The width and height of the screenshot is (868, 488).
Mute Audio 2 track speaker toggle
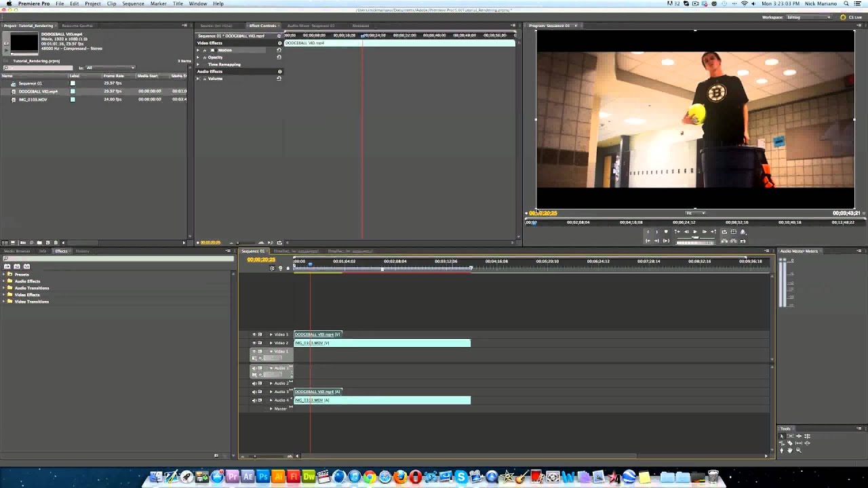(254, 383)
